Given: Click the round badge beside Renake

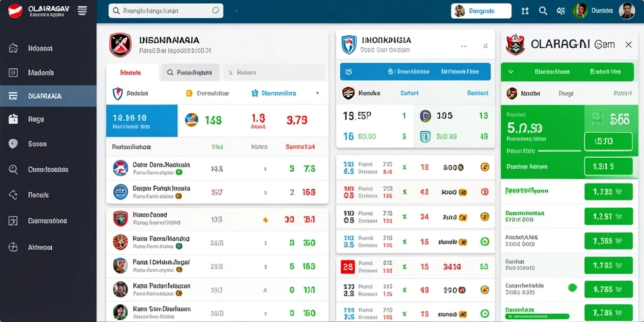Looking at the screenshot, I should (x=348, y=93).
